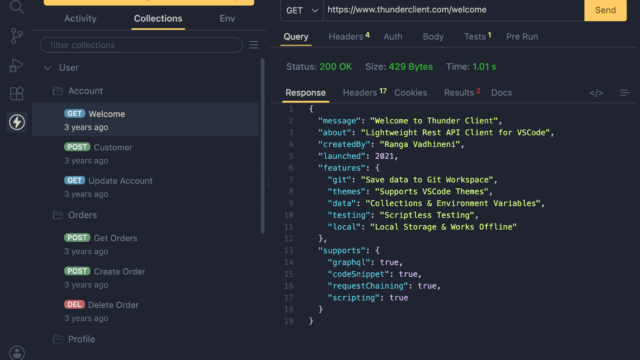Click the "429 Bytes" size value
The height and width of the screenshot is (360, 640).
(411, 67)
